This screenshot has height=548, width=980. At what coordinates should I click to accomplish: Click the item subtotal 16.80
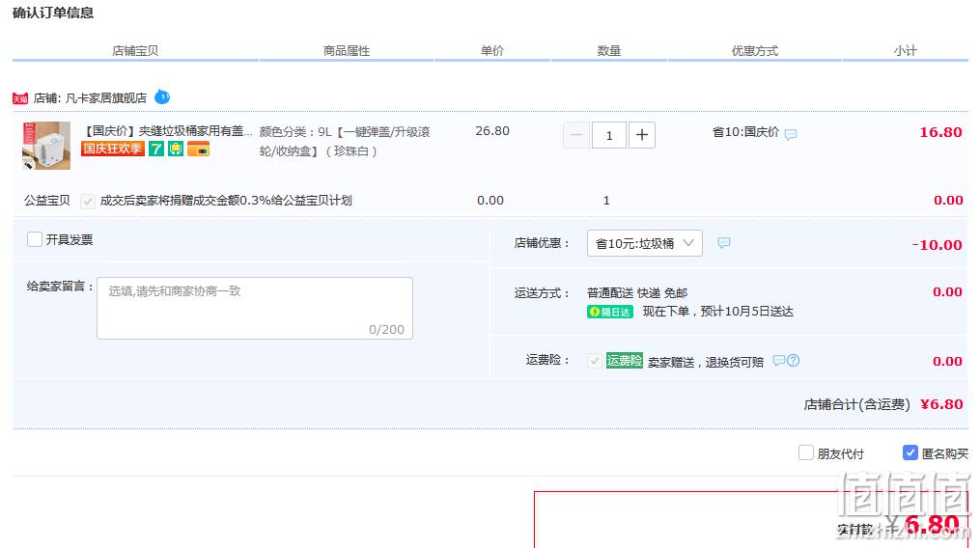coord(940,132)
